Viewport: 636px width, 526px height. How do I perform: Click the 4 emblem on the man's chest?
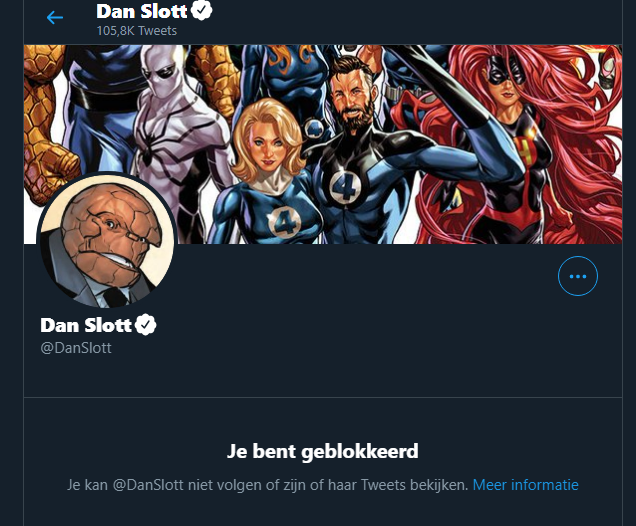coord(346,187)
